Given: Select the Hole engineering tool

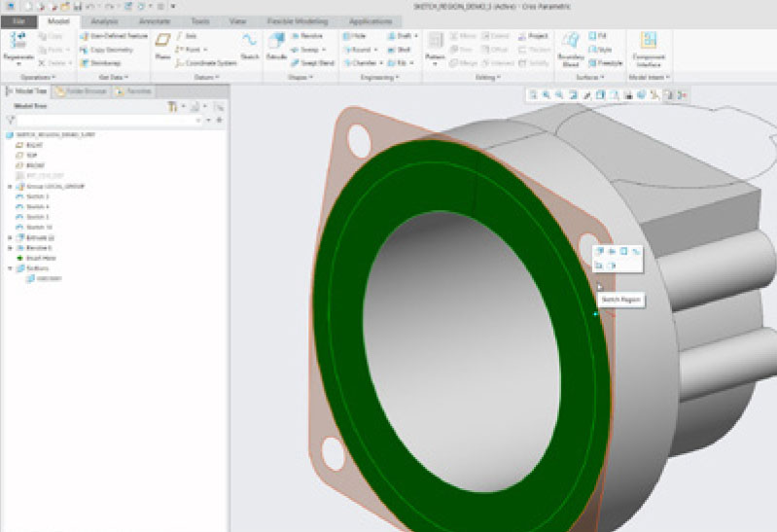Looking at the screenshot, I should [x=354, y=36].
